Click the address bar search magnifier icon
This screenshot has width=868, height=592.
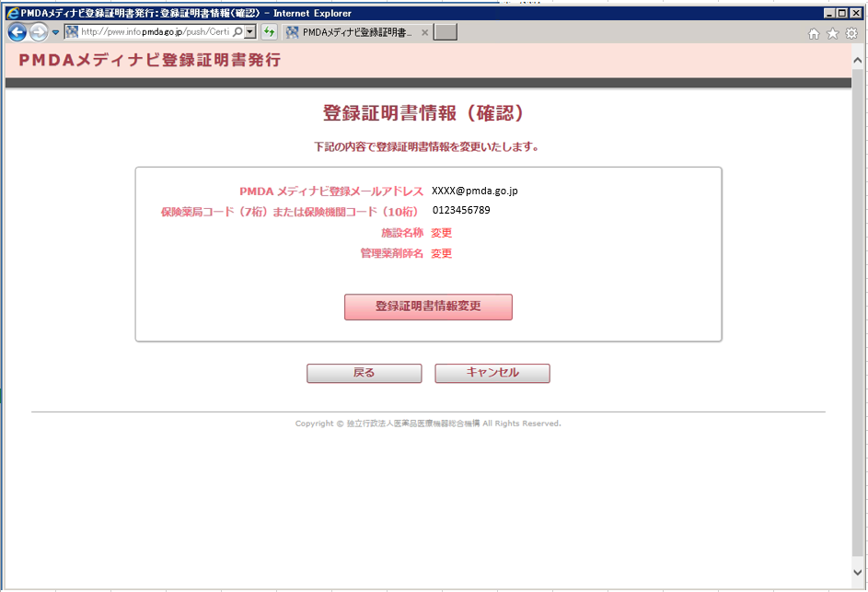(x=237, y=32)
